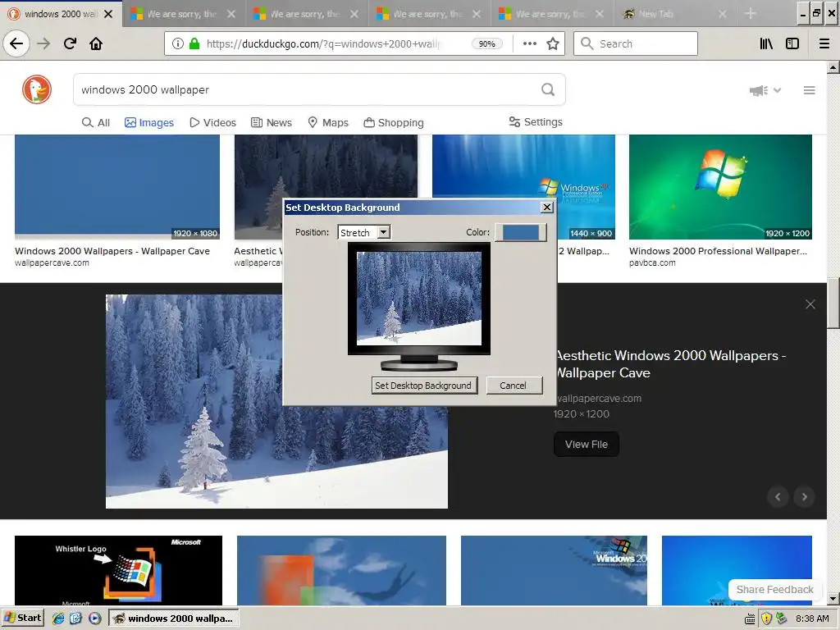Reload the current page
This screenshot has height=630, width=840.
(x=70, y=43)
